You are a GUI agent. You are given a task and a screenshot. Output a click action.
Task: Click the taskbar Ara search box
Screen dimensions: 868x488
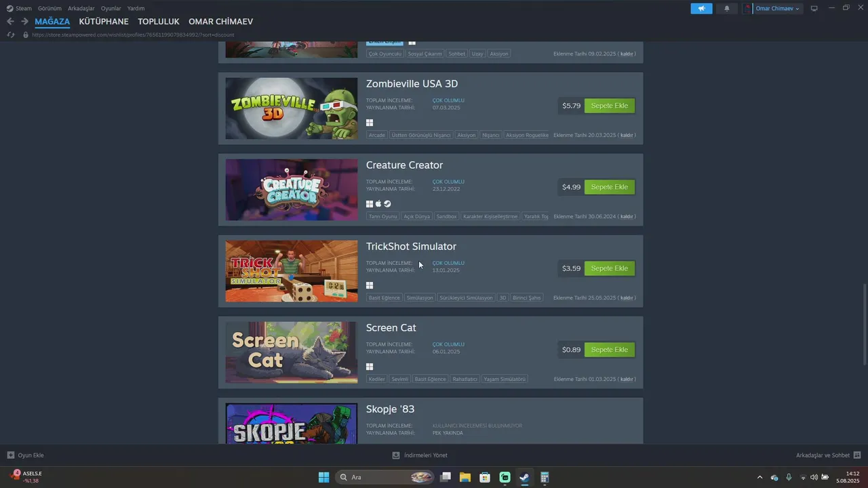click(384, 477)
